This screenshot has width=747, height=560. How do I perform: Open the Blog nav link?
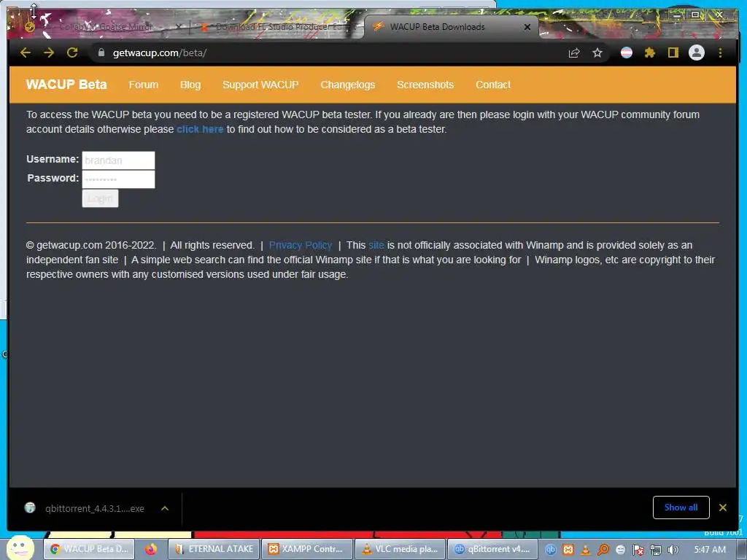click(x=190, y=85)
